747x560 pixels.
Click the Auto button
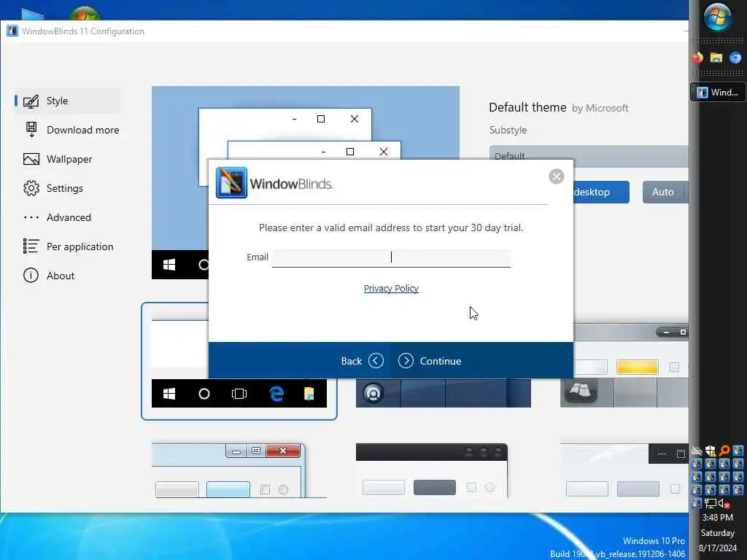[662, 192]
